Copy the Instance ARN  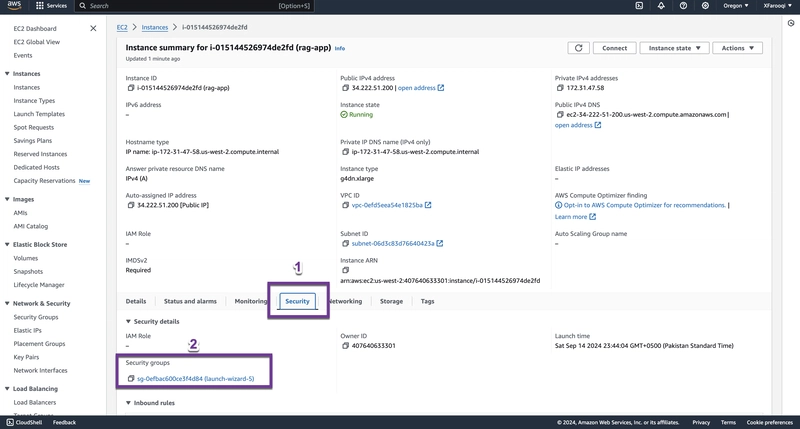(345, 270)
